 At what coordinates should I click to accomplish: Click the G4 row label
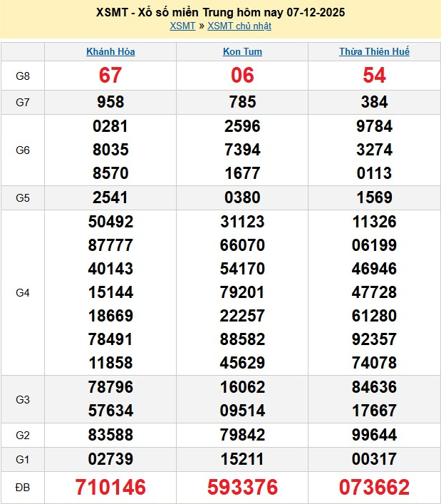(x=22, y=292)
